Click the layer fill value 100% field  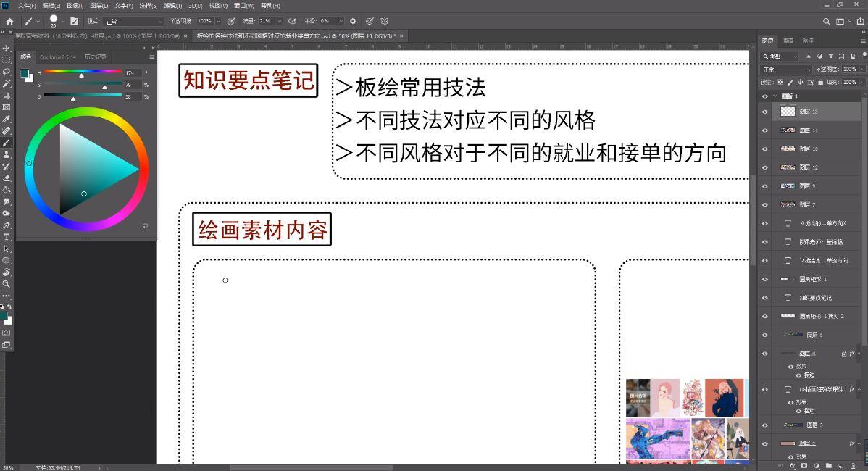(x=849, y=82)
